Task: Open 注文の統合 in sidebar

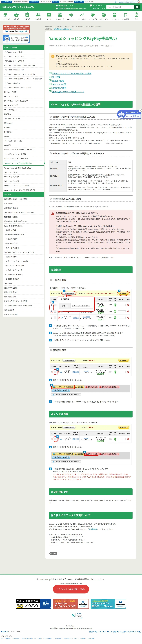Action: [23, 283]
